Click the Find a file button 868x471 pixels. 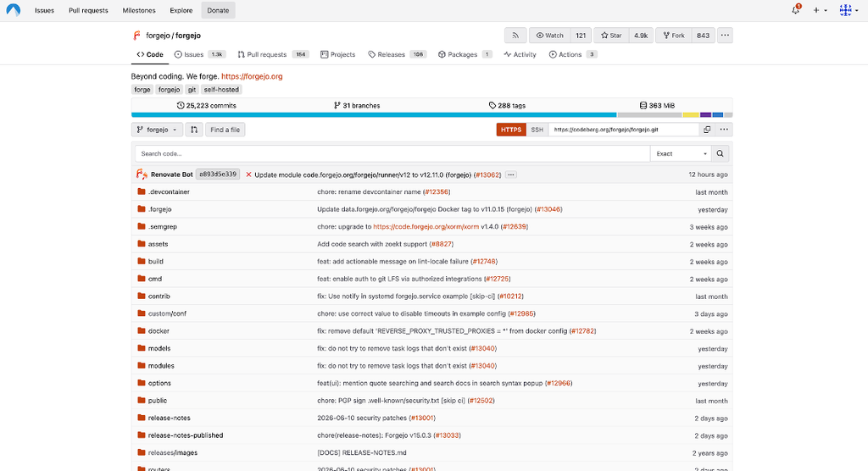[225, 130]
